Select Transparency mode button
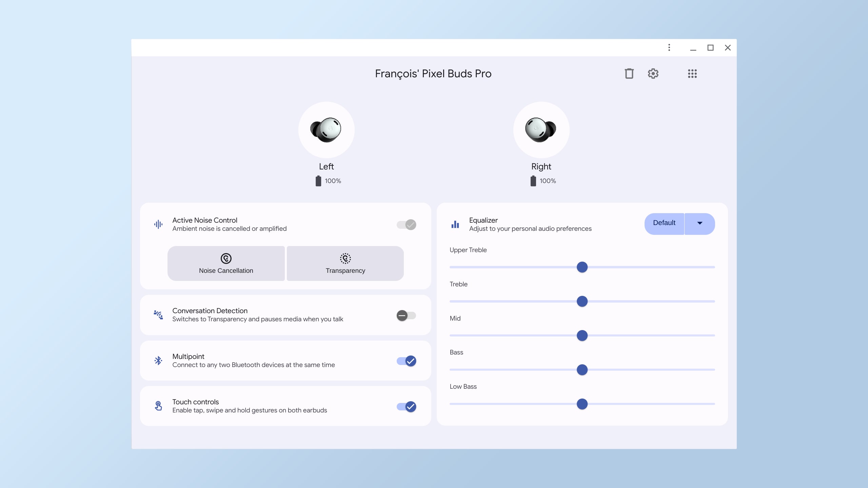Screen dimensions: 868x488 point(345,263)
